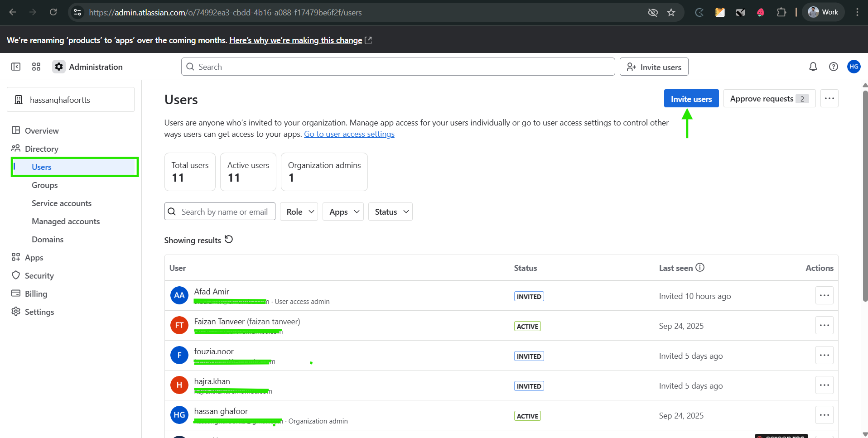Open actions menu for Afad Amir

click(x=825, y=295)
